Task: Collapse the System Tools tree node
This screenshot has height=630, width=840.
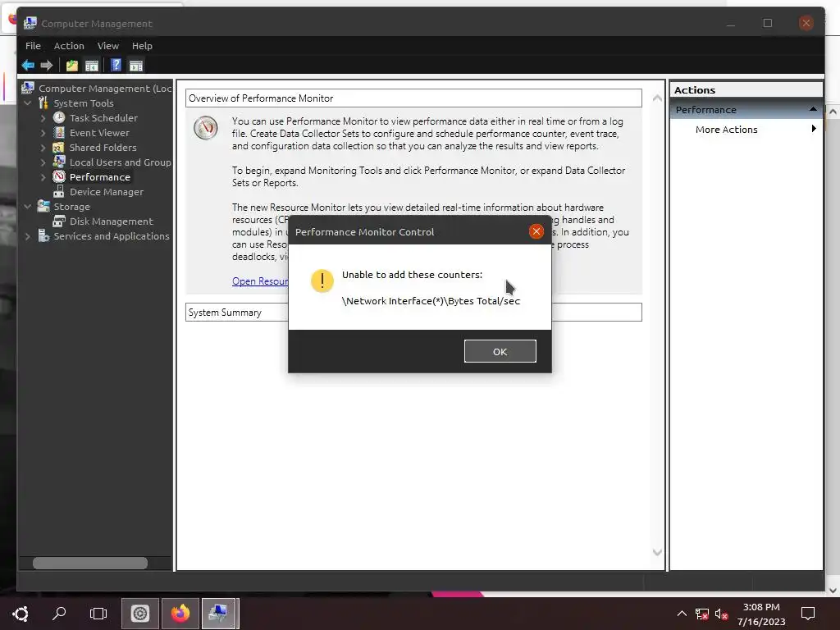Action: point(28,103)
